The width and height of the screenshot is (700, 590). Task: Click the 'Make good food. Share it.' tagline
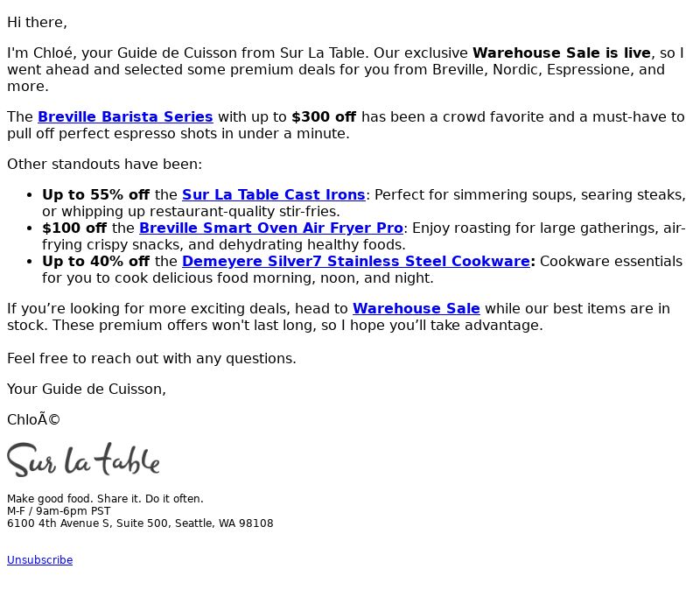coord(105,498)
